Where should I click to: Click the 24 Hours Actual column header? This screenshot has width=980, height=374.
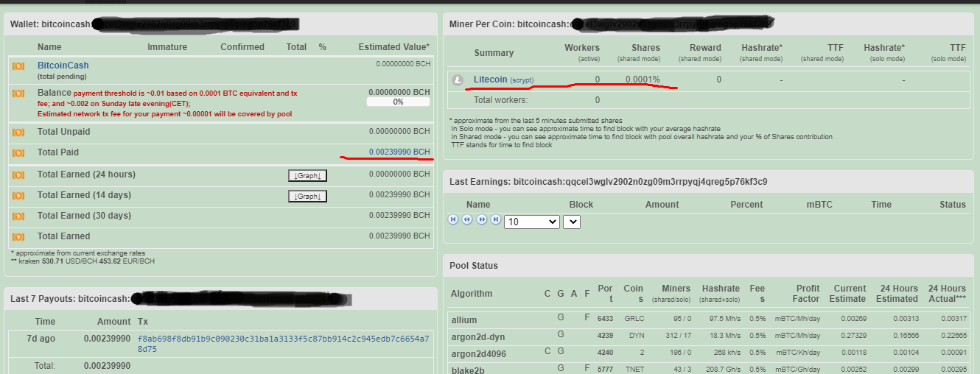coord(947,294)
